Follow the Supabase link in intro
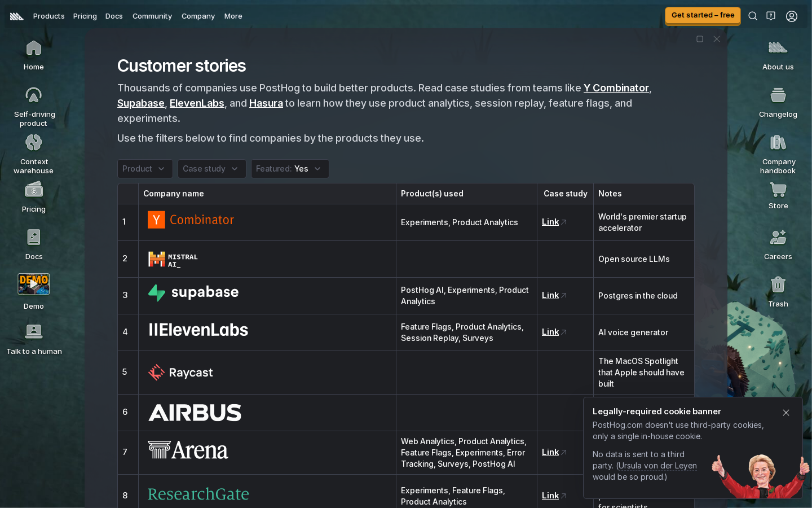This screenshot has height=508, width=812. [x=141, y=103]
